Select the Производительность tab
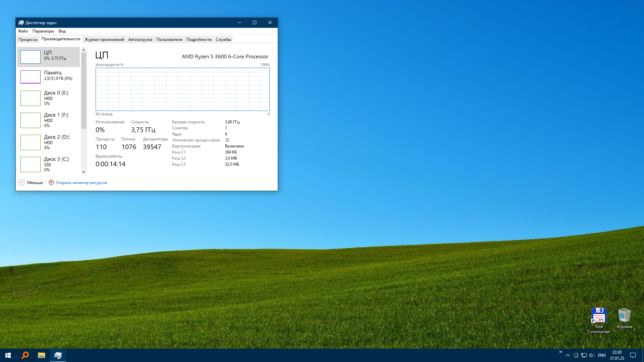The width and height of the screenshot is (644, 362). pyautogui.click(x=61, y=39)
